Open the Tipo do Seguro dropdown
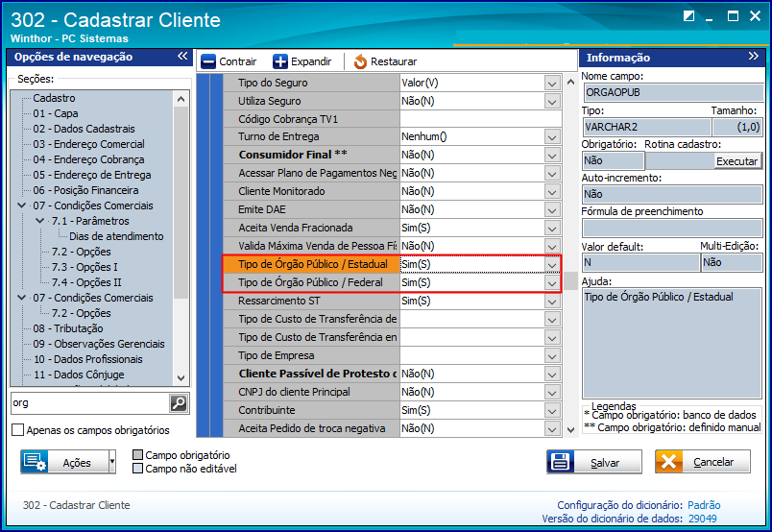Viewport: 772px width, 532px height. [x=552, y=84]
